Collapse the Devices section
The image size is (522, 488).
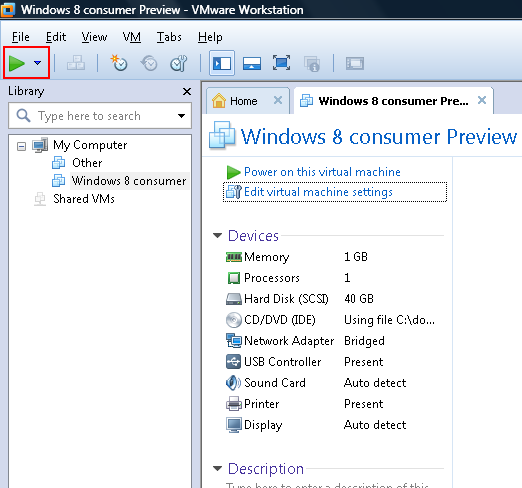pos(217,236)
